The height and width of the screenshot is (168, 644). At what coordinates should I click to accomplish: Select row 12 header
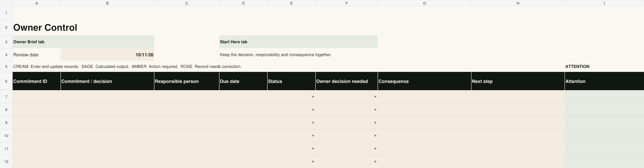6,162
